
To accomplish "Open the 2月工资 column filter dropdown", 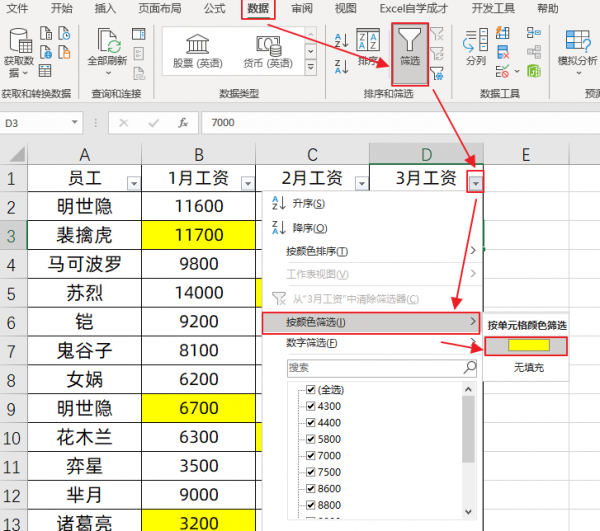I will 362,184.
